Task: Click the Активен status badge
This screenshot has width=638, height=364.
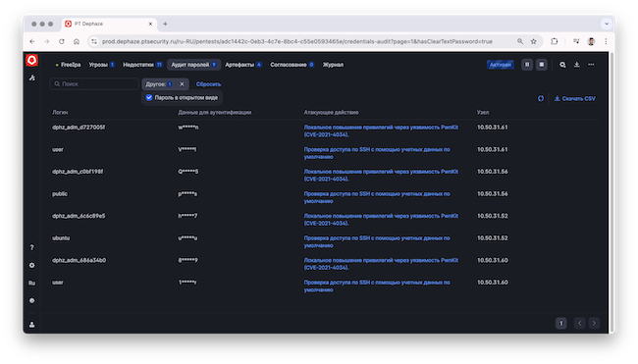Action: [x=500, y=65]
